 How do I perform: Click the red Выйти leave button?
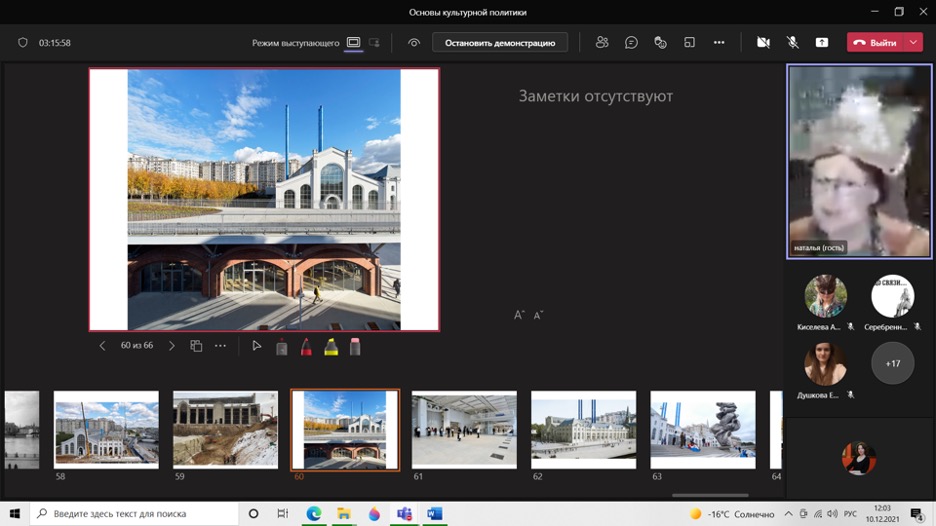(875, 43)
